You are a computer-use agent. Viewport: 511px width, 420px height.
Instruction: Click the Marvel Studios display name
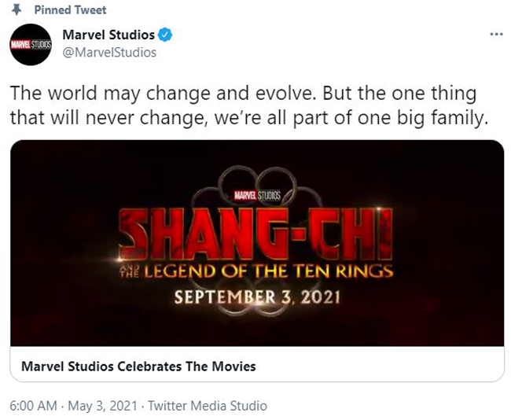coord(108,35)
